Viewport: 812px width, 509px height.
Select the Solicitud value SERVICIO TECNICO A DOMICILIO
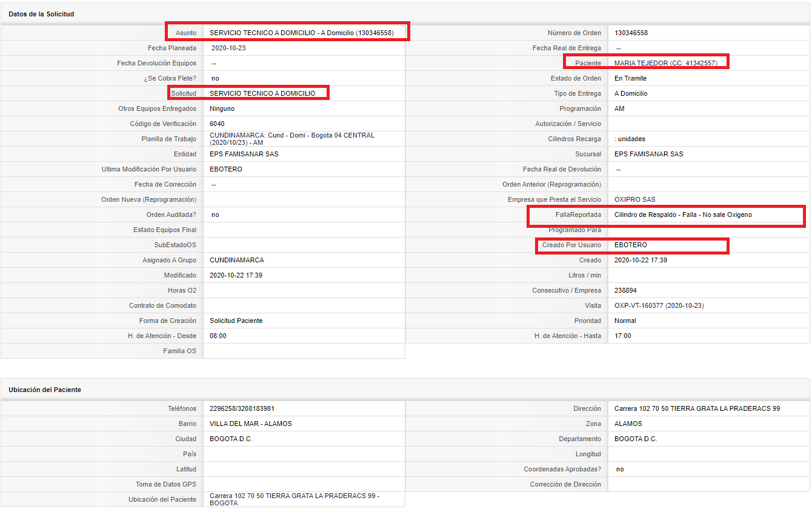[262, 93]
